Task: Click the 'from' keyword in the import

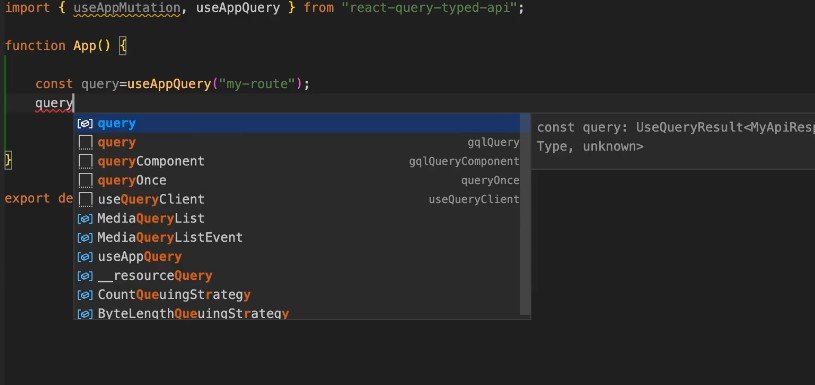Action: (319, 8)
